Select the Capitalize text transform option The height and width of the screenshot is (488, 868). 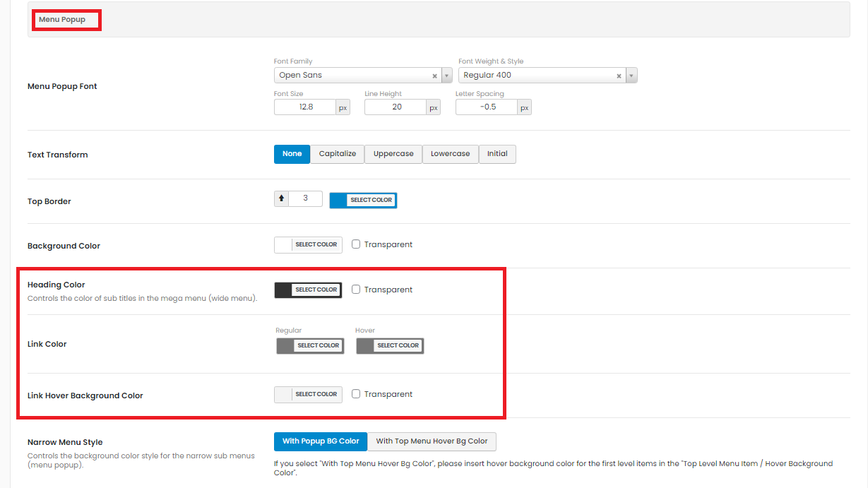point(338,154)
